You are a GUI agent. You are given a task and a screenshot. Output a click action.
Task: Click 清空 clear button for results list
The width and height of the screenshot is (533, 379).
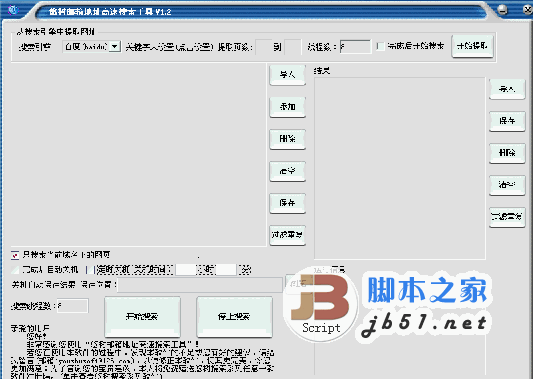[x=507, y=185]
